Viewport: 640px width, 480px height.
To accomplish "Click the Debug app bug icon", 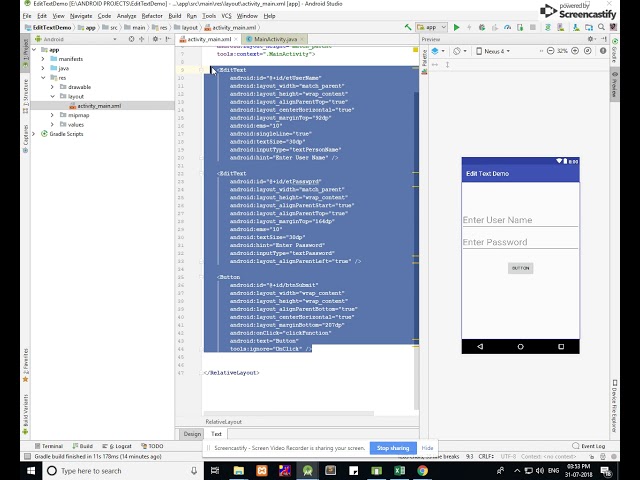I will pyautogui.click(x=482, y=27).
